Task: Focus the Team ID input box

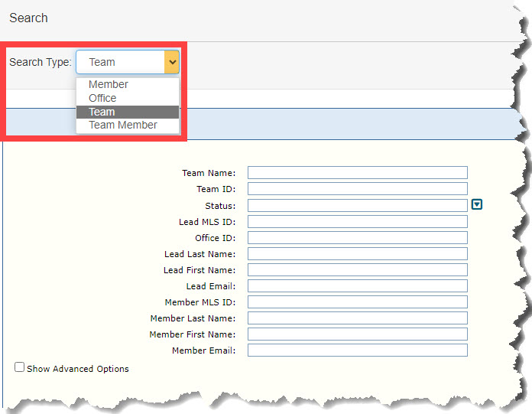Action: [x=358, y=189]
